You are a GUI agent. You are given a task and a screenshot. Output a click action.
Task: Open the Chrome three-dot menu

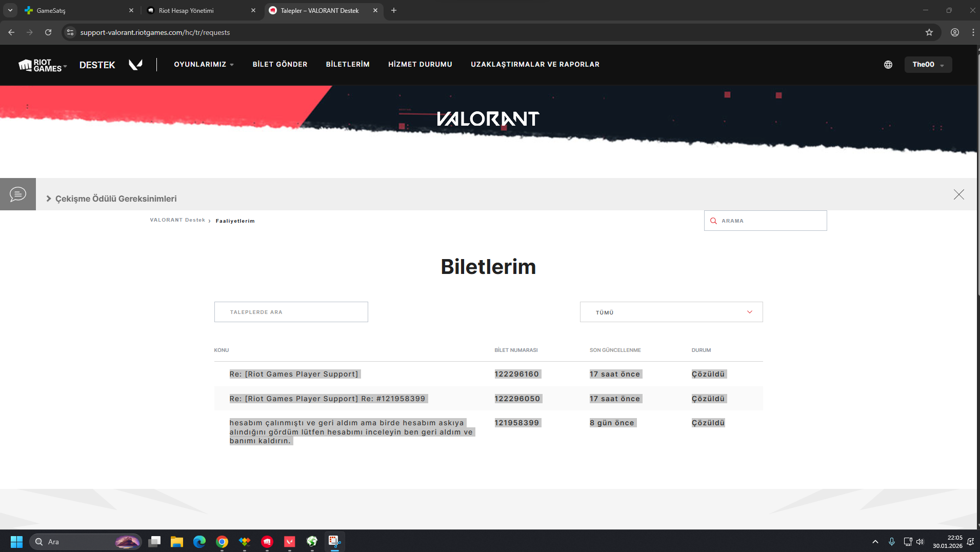(x=973, y=32)
